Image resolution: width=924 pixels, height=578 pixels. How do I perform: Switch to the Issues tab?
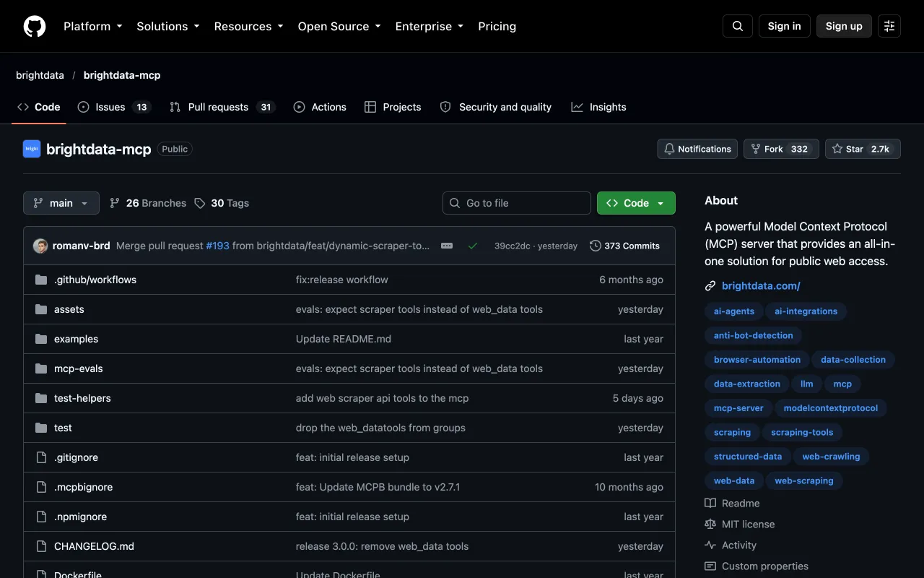click(114, 107)
